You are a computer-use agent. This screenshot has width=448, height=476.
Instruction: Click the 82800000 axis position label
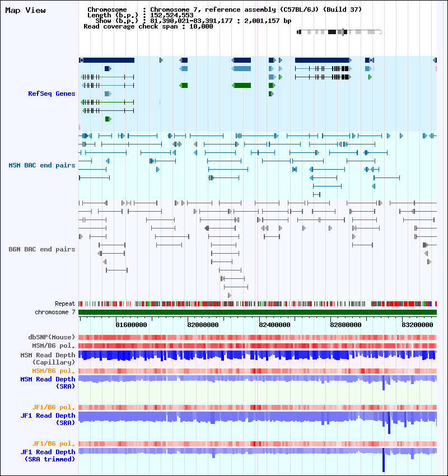click(346, 325)
